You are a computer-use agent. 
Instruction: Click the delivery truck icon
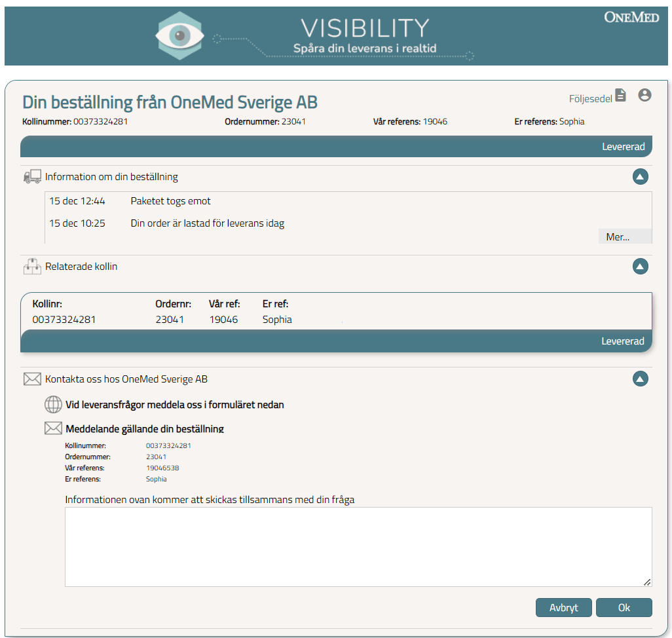click(32, 177)
